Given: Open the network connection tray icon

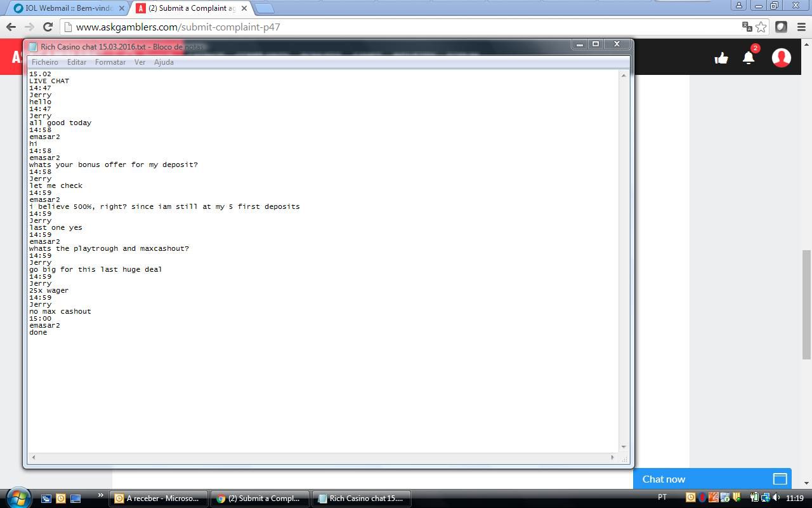Looking at the screenshot, I should pos(765,498).
